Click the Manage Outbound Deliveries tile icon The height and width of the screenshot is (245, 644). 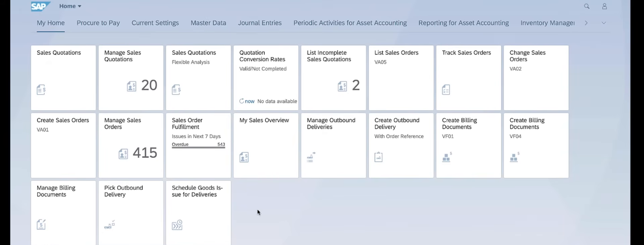click(311, 157)
